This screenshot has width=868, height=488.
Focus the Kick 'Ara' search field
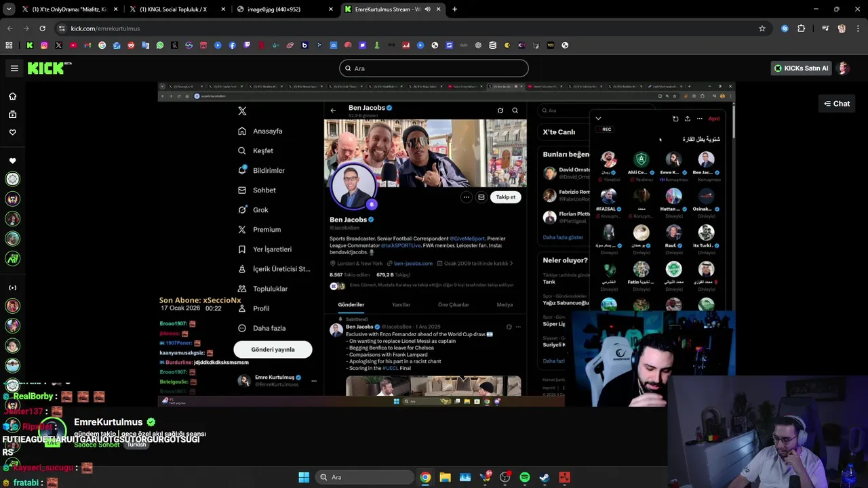tap(434, 68)
